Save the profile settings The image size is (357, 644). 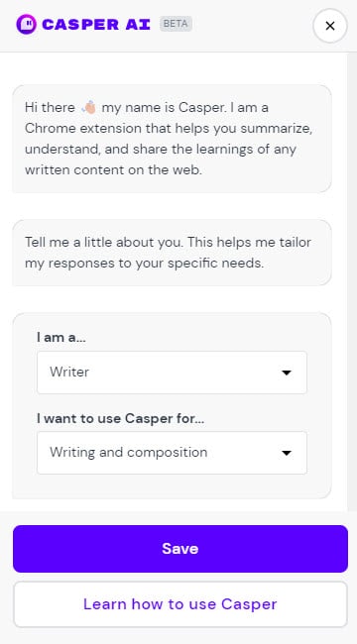tap(180, 549)
